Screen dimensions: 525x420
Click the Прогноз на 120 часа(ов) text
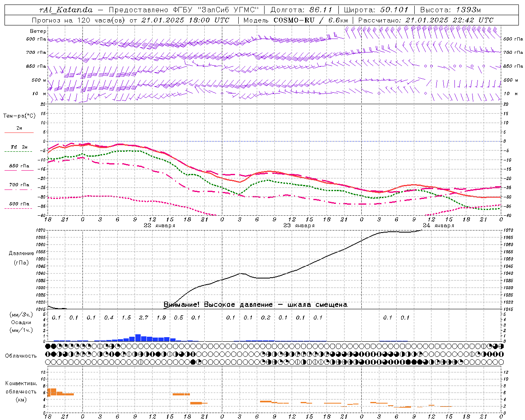79,20
